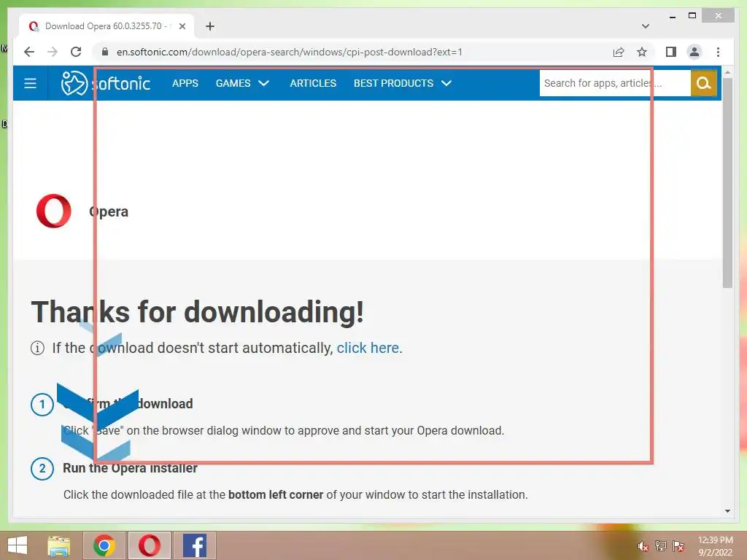The image size is (747, 560).
Task: Close the Download Opera tab
Action: [x=182, y=26]
